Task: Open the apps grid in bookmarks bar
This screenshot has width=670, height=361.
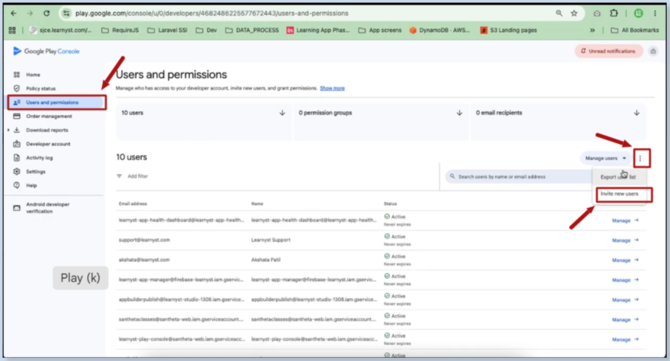Action: tap(12, 30)
